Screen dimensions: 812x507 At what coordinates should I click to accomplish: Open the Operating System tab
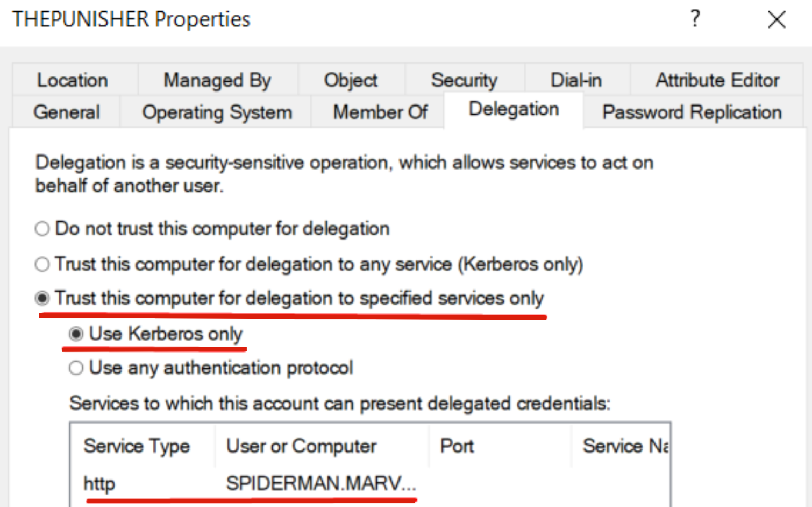[217, 112]
